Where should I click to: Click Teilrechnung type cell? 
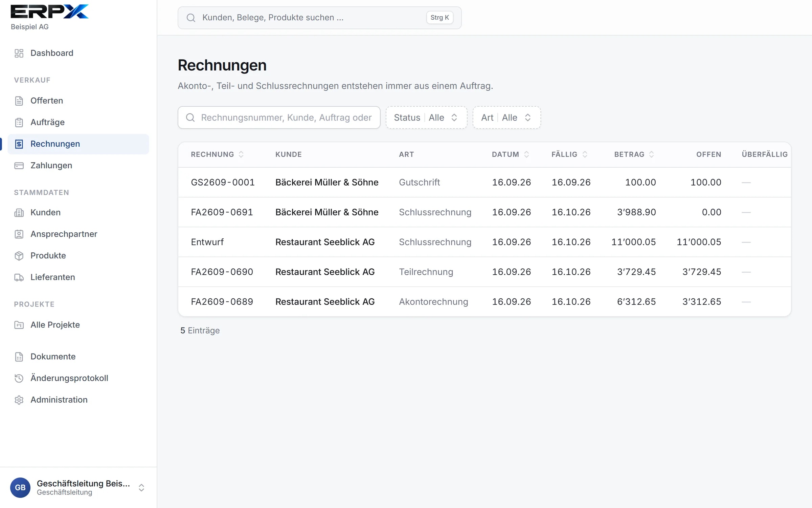[x=426, y=272]
